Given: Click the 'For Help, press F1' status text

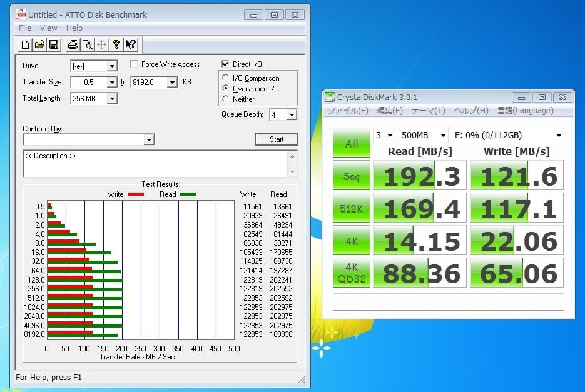Looking at the screenshot, I should pos(49,378).
